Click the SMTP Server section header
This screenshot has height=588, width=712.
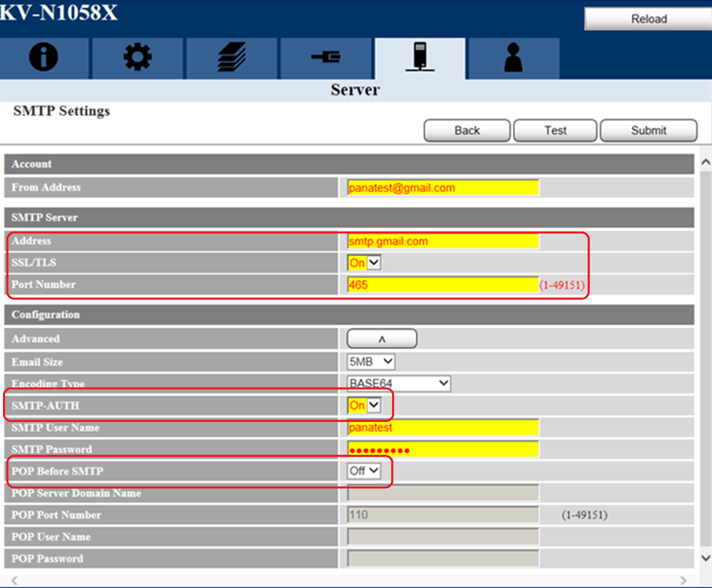(349, 217)
